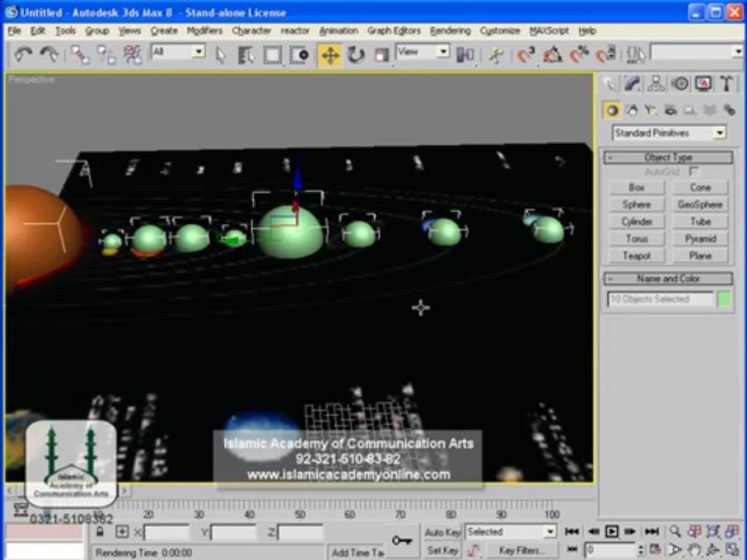Select the Space Warps category icon
Image resolution: width=747 pixels, height=560 pixels.
710,110
